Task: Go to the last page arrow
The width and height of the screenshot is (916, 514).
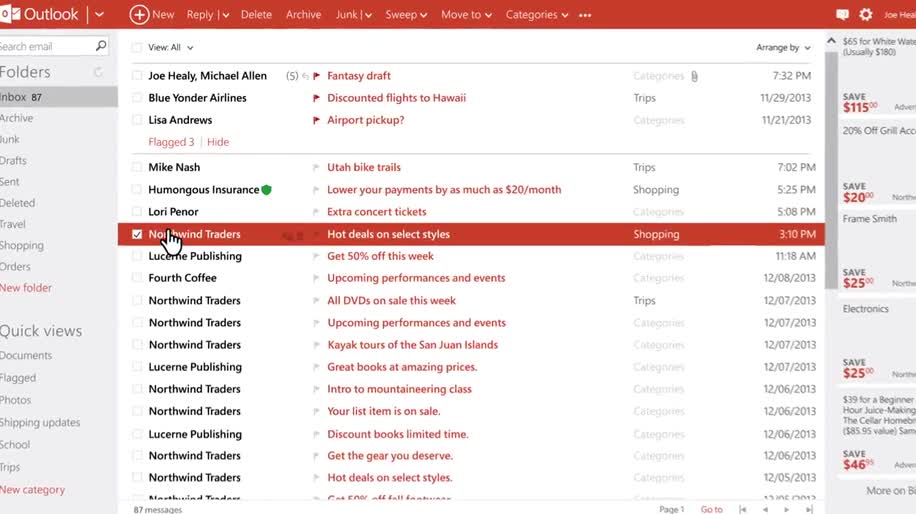Action: click(x=809, y=509)
